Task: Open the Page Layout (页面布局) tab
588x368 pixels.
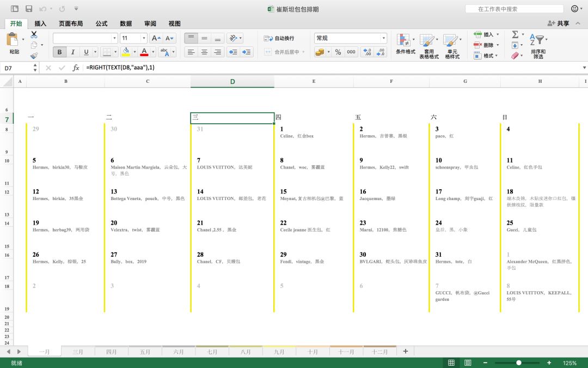Action: (70, 23)
